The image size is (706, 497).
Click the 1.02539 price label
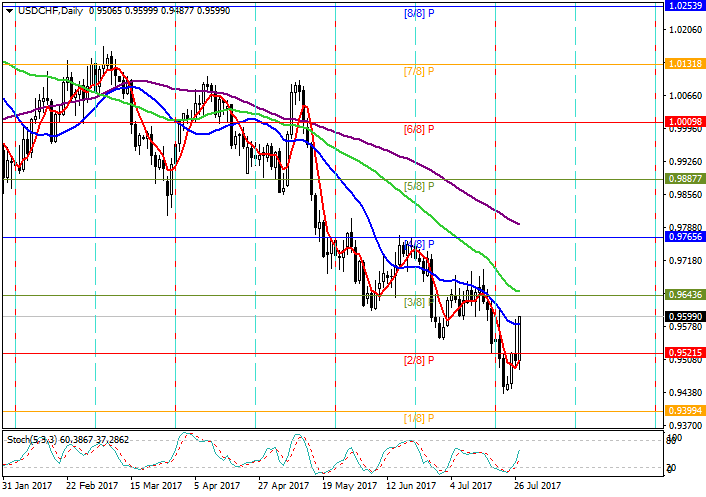[x=685, y=6]
